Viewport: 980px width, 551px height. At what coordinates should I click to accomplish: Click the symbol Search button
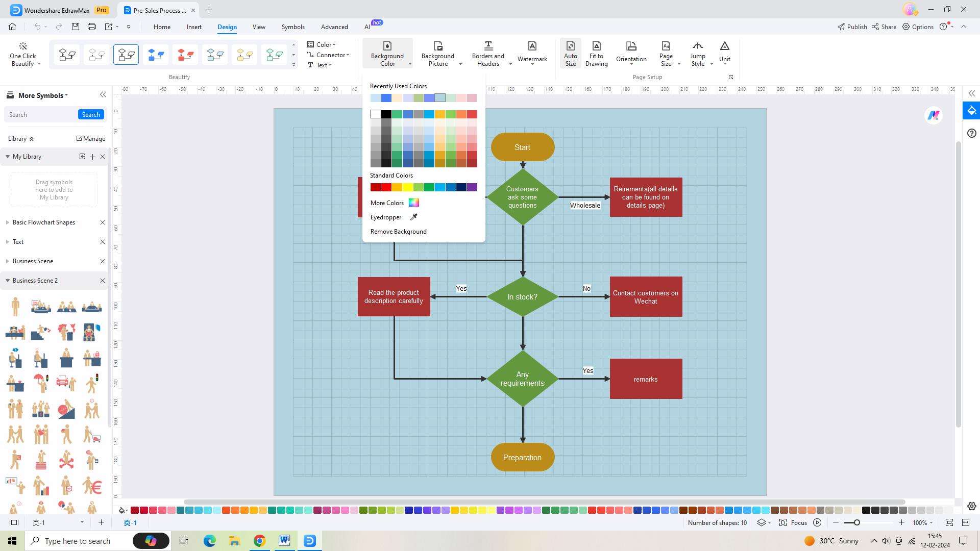[x=91, y=115]
